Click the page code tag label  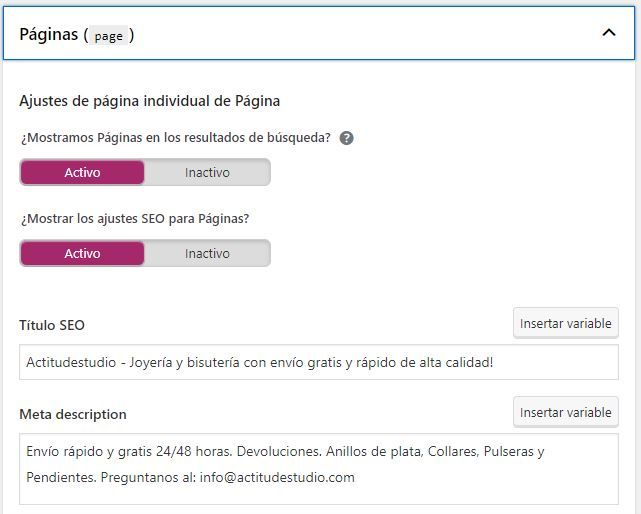(108, 36)
